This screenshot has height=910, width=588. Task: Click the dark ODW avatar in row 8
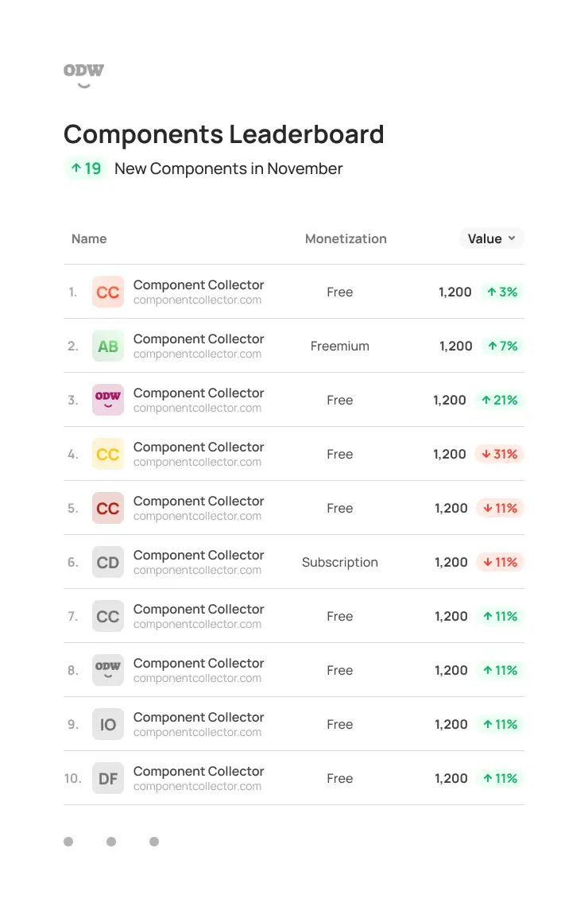coord(107,670)
